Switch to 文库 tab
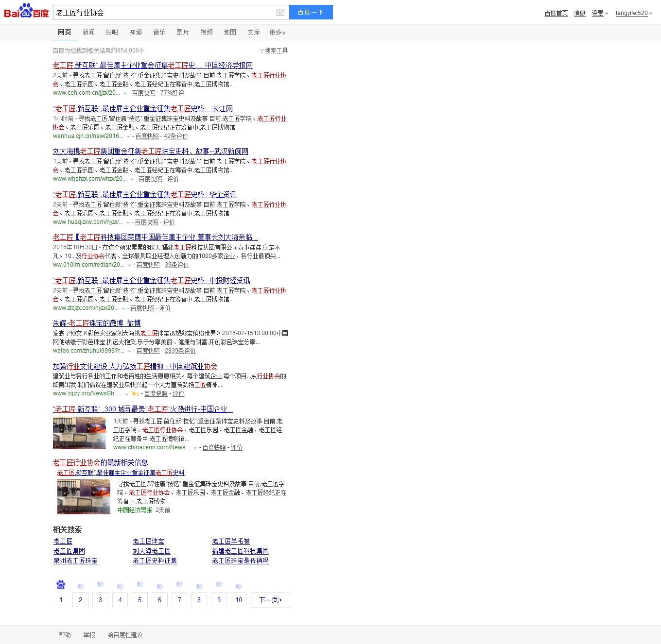The height and width of the screenshot is (644, 661). coord(254,32)
